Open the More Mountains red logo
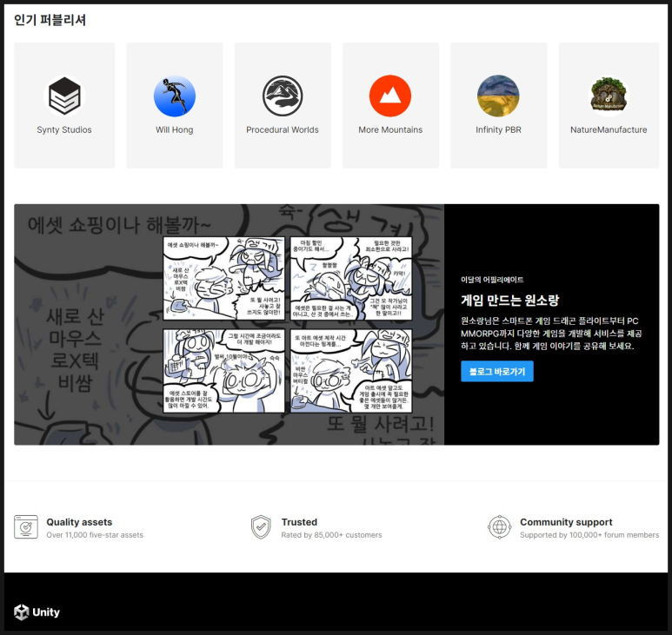Screen dimensions: 672x635 [390, 96]
